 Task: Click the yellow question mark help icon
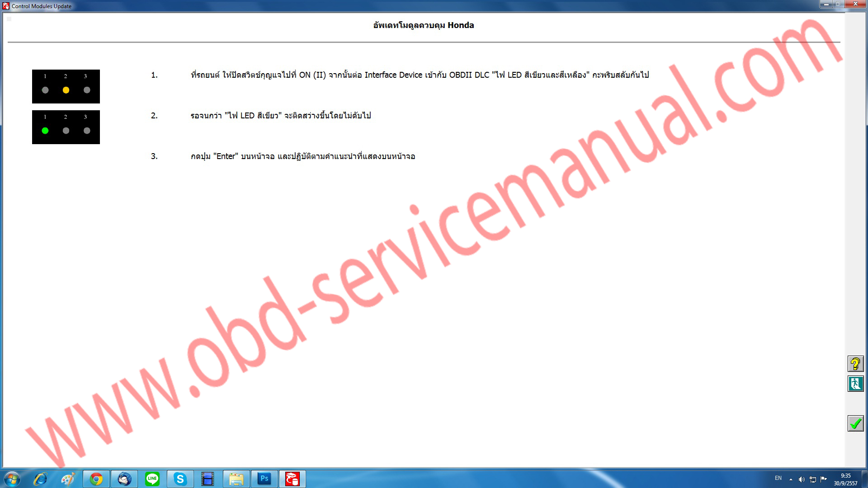tap(855, 364)
